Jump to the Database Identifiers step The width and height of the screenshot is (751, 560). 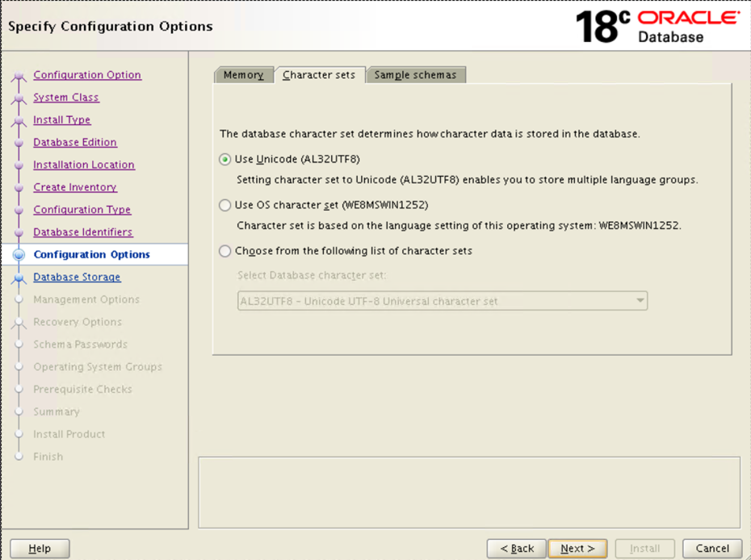click(x=82, y=232)
